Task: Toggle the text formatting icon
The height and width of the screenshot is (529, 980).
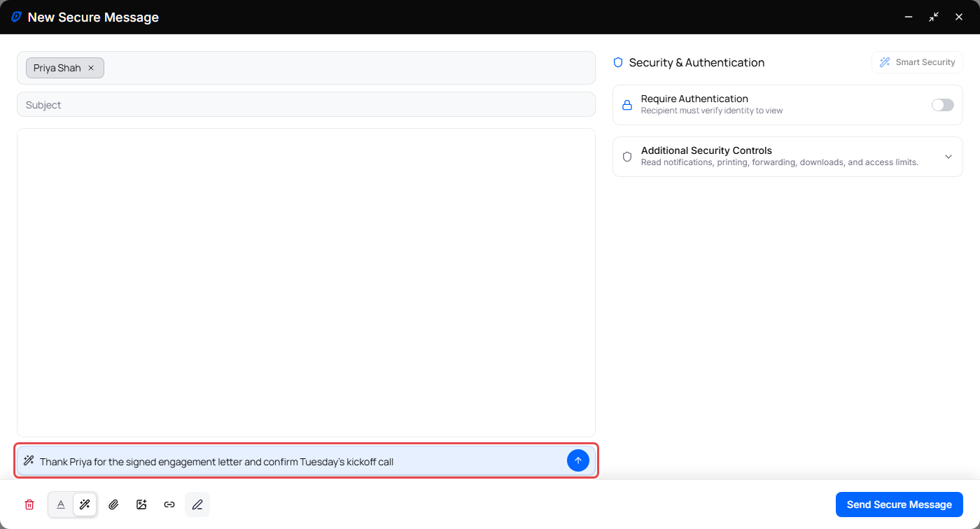Action: tap(61, 505)
